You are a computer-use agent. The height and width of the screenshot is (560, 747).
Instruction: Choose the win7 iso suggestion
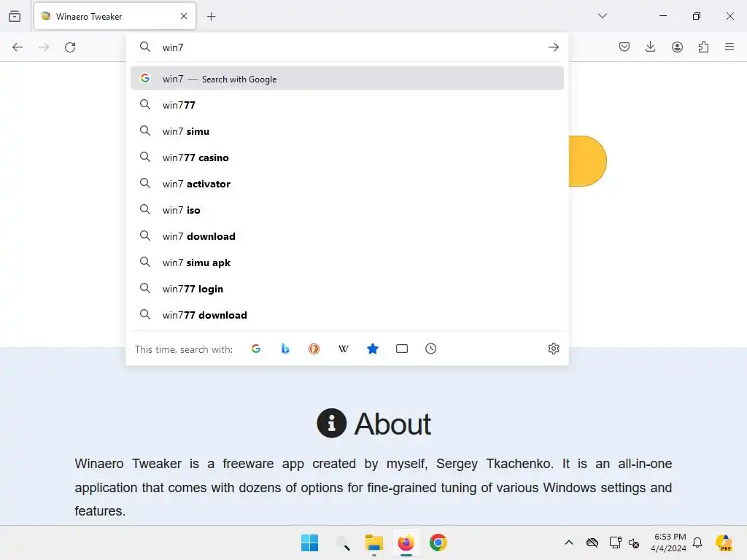347,209
